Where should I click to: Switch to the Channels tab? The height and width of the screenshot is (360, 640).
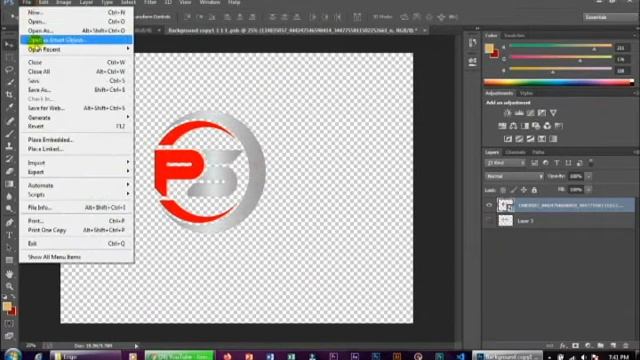point(516,152)
